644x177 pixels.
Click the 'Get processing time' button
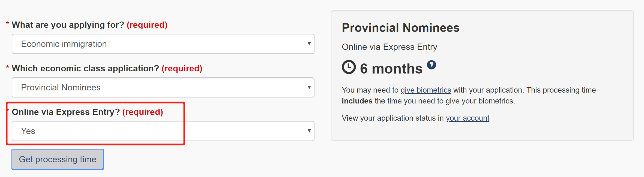tap(58, 159)
